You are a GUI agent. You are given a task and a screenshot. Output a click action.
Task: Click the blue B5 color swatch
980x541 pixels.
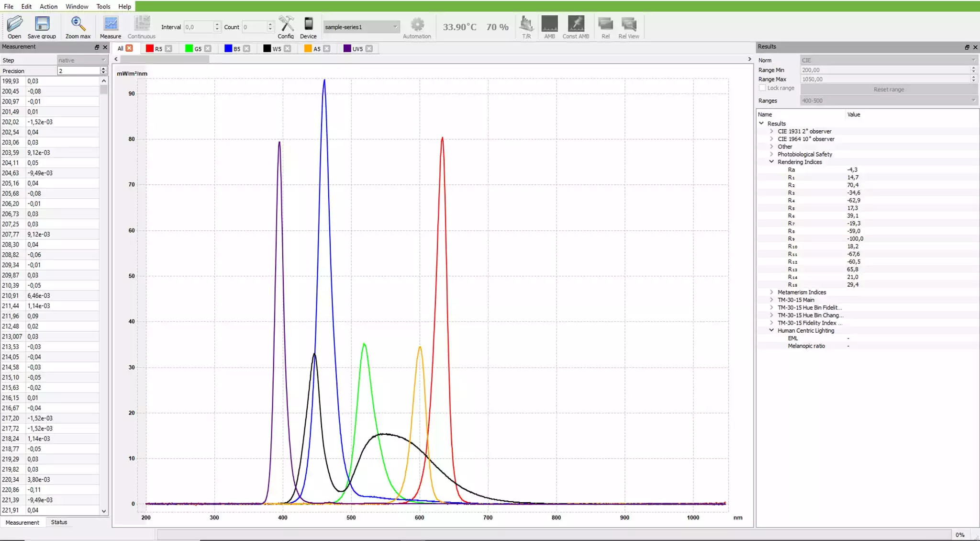[228, 49]
